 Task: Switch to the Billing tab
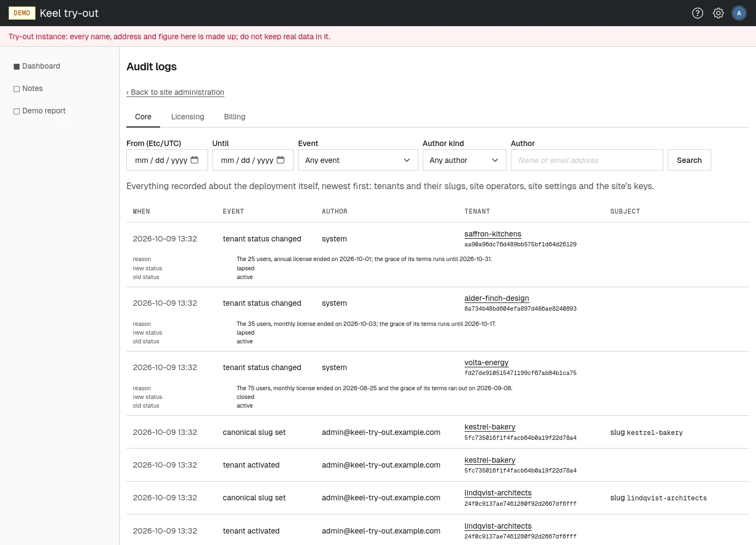tap(235, 117)
